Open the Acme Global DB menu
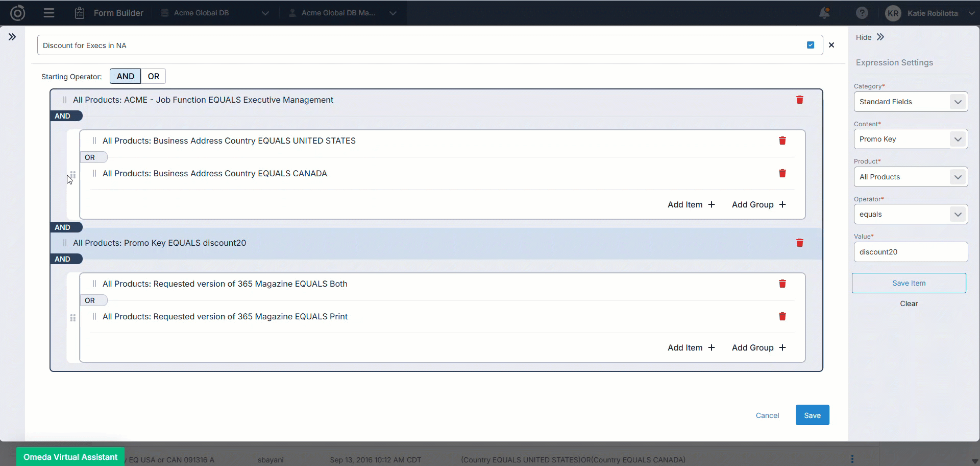This screenshot has height=466, width=980. [x=214, y=13]
